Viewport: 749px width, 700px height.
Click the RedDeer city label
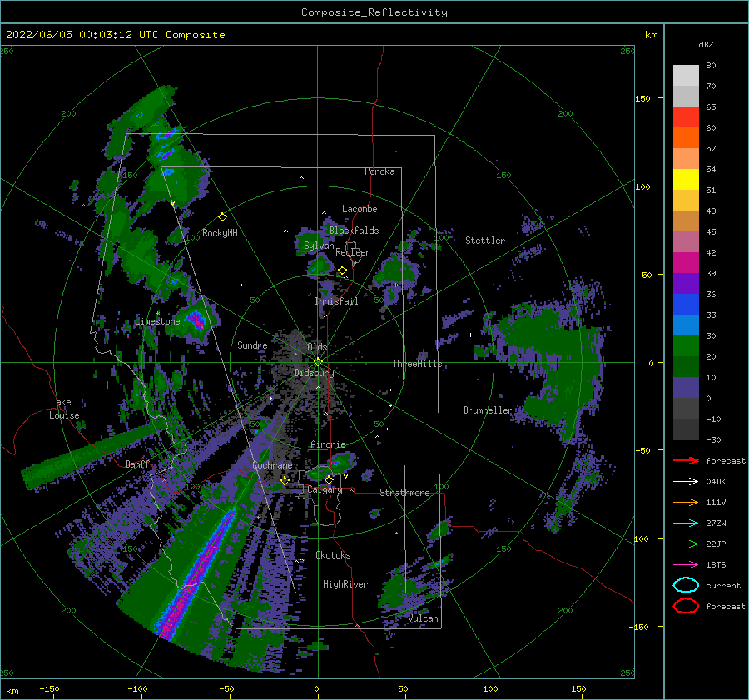click(x=353, y=252)
